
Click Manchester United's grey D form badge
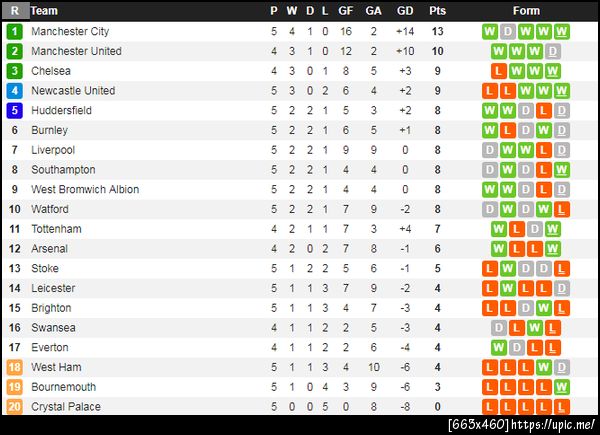tap(554, 51)
